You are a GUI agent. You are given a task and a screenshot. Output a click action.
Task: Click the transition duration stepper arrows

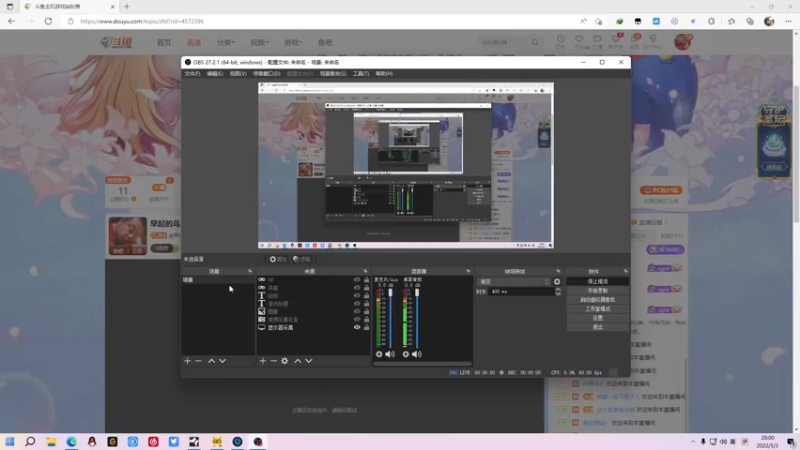[x=558, y=291]
